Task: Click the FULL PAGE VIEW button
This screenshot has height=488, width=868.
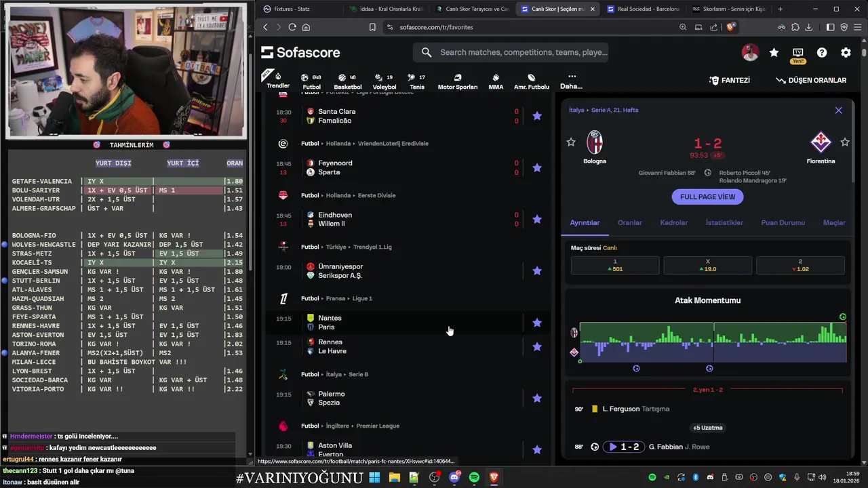Action: [x=707, y=197]
